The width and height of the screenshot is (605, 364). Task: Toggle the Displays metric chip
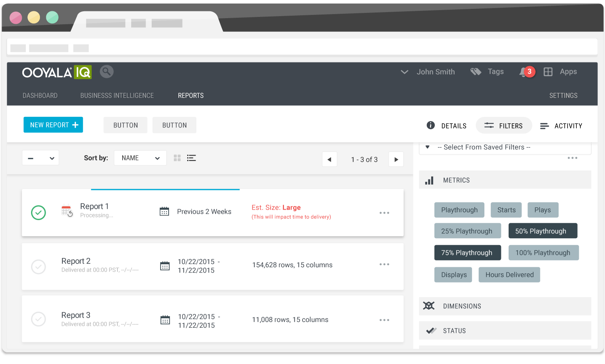(453, 275)
